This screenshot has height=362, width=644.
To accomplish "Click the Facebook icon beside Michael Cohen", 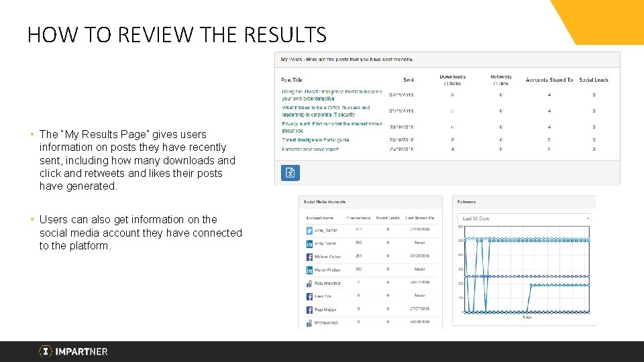I will pyautogui.click(x=309, y=257).
